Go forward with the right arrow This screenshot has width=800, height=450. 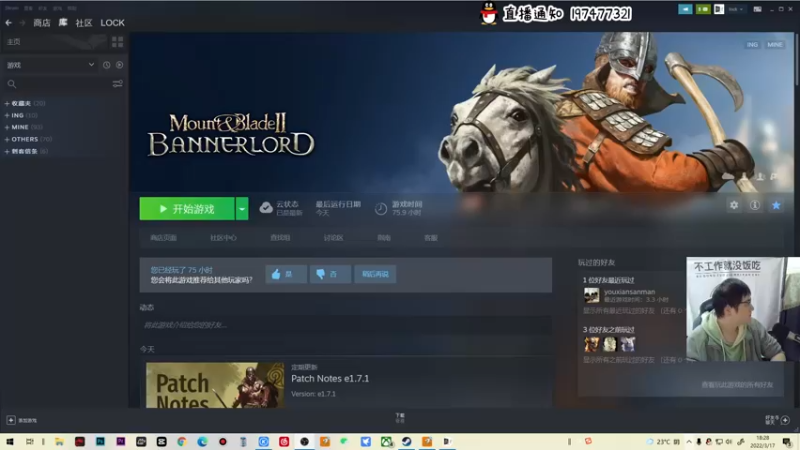22,23
